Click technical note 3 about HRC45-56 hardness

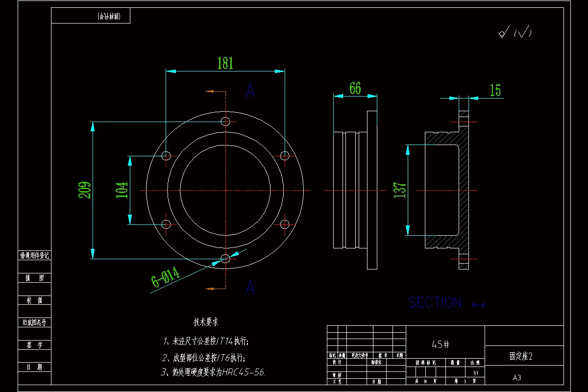(x=214, y=372)
